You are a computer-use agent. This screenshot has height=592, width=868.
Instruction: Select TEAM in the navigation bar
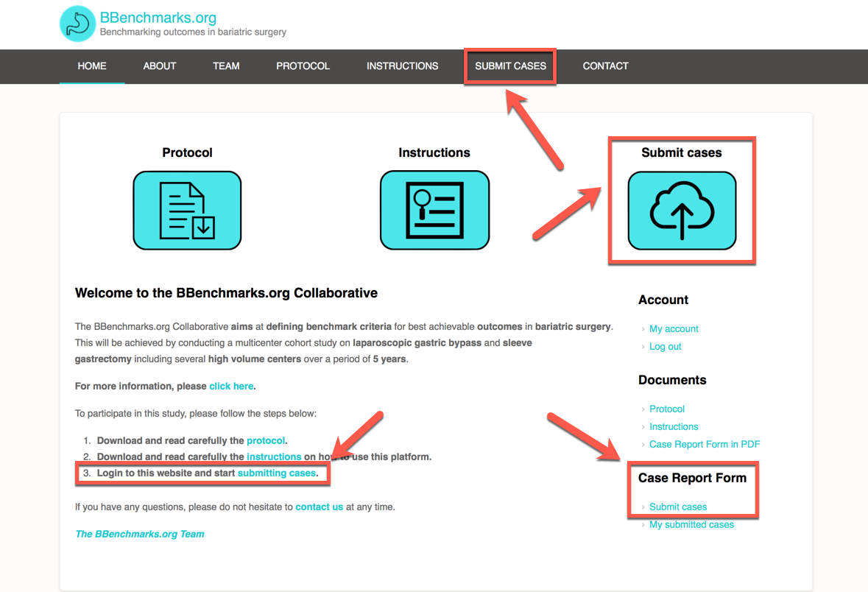(x=226, y=66)
